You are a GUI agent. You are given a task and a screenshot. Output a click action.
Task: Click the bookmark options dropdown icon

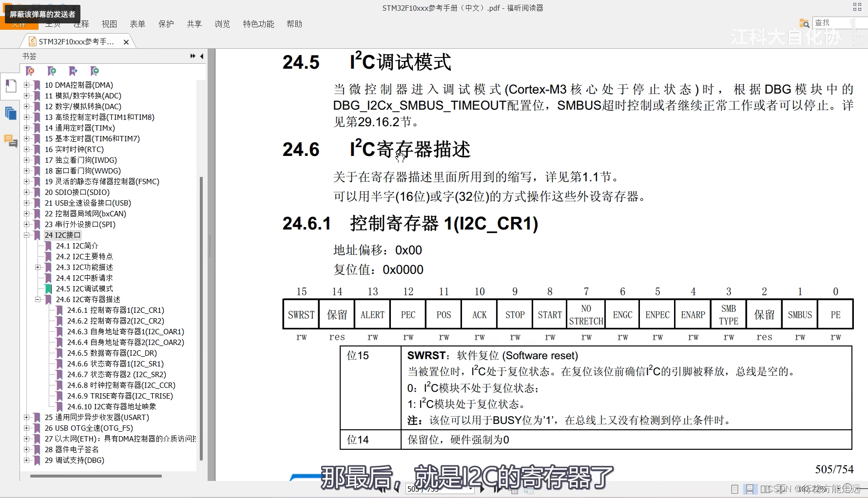pos(95,71)
